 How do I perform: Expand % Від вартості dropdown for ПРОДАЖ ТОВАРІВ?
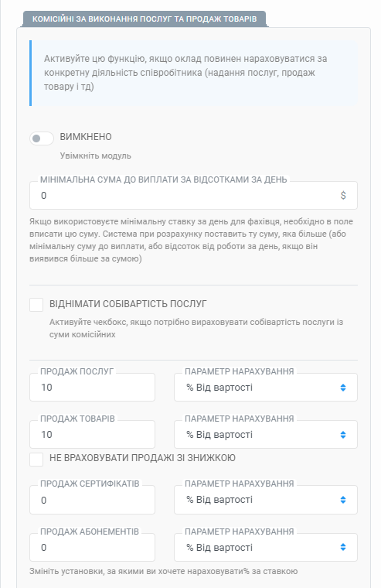[x=266, y=435]
